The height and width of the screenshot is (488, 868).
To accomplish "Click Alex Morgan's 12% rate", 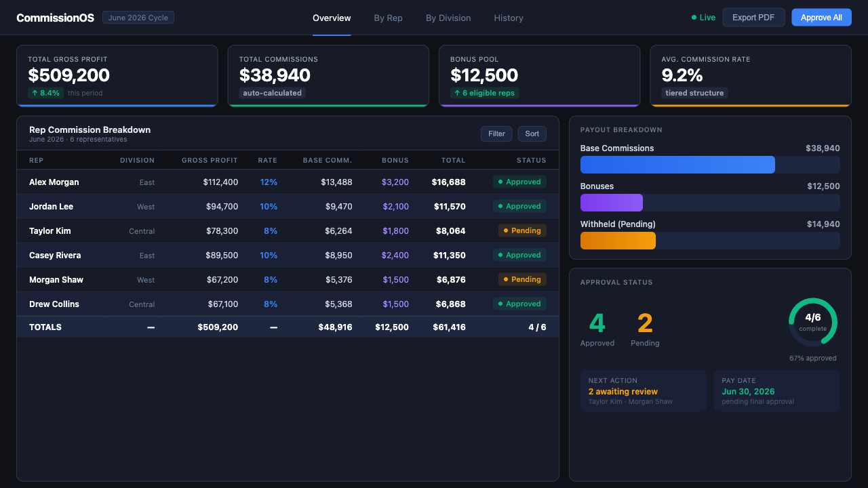I will (269, 182).
